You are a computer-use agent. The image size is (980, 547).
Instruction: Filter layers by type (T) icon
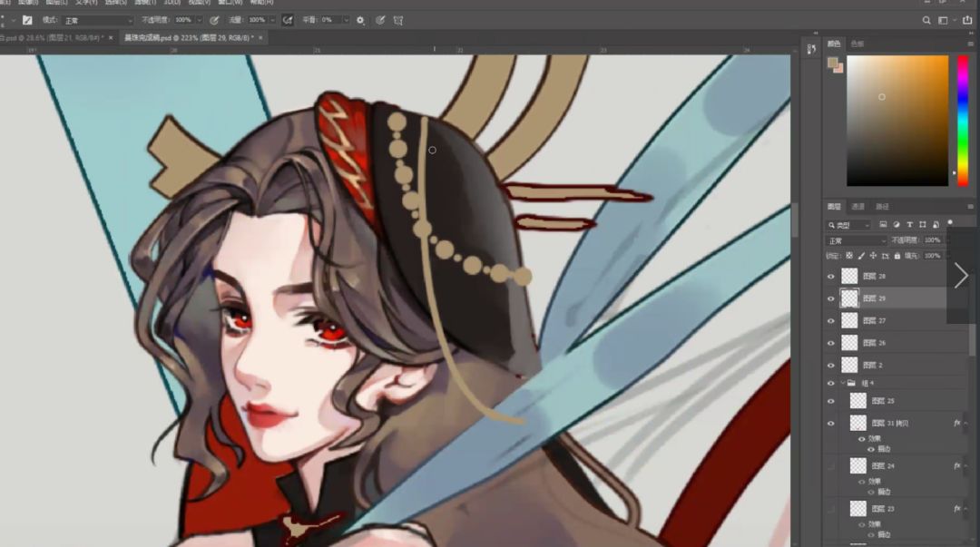click(x=909, y=224)
